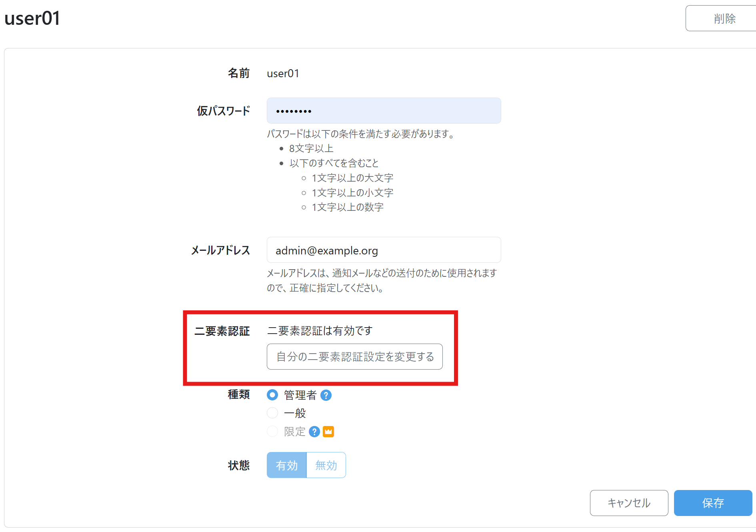Click the user01 page heading

tap(32, 18)
